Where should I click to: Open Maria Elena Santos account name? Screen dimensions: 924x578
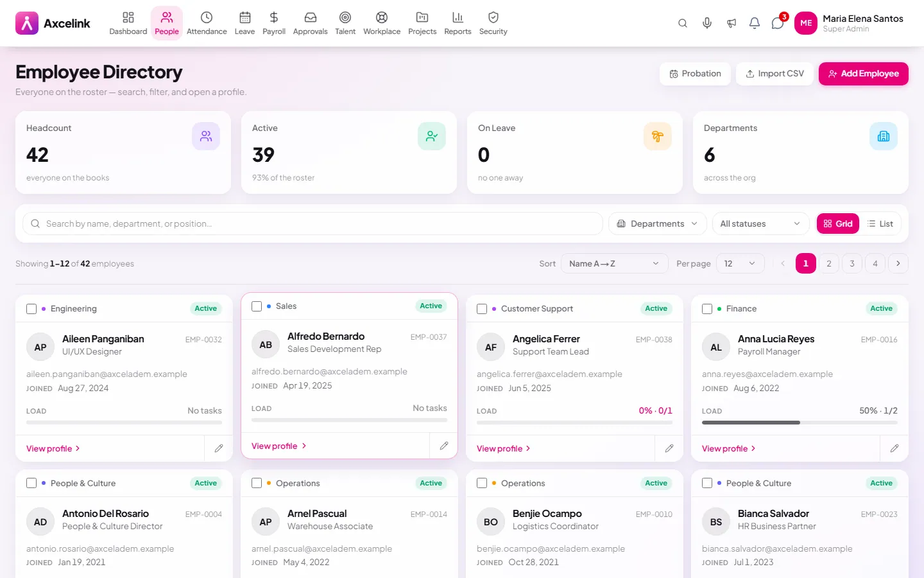point(863,19)
